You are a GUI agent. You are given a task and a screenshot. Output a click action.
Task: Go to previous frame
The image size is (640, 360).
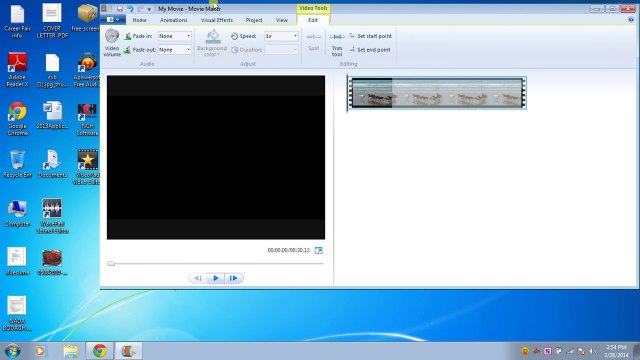[198, 278]
